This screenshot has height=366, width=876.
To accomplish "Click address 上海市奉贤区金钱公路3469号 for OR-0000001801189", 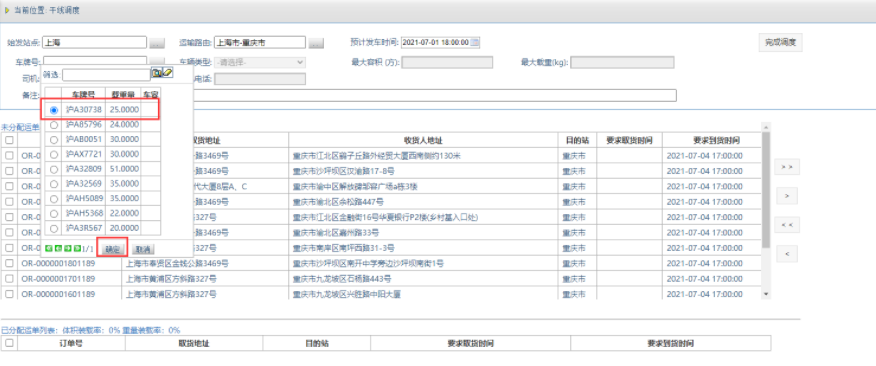I will pyautogui.click(x=177, y=263).
